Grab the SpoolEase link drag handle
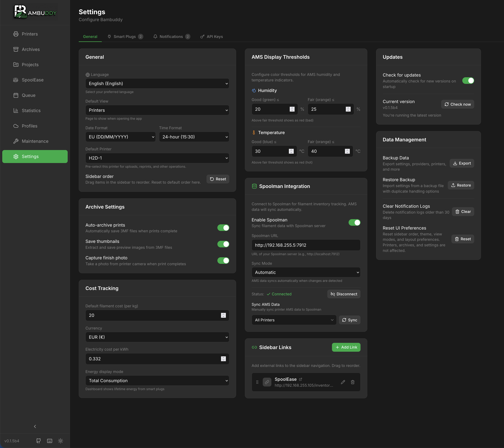Image resolution: width=504 pixels, height=448 pixels. point(257,382)
